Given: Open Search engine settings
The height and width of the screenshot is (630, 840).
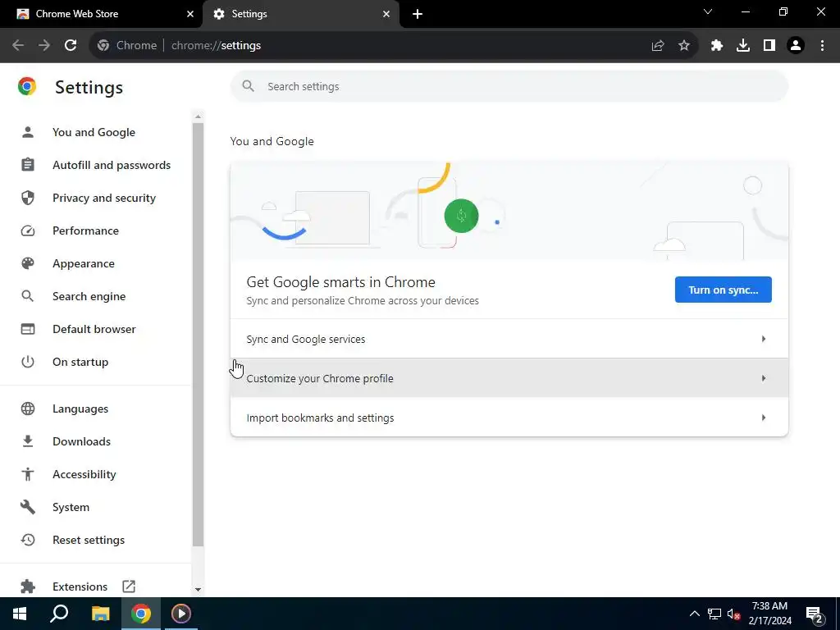Looking at the screenshot, I should coord(89,296).
